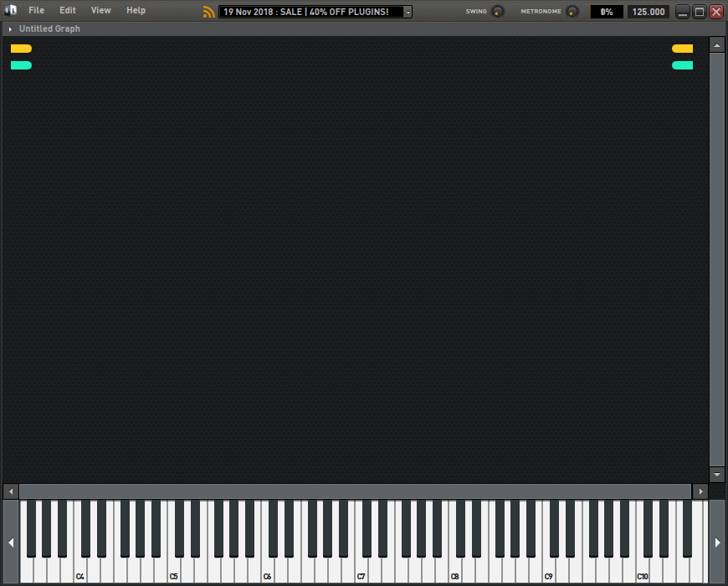This screenshot has width=728, height=586.
Task: Play the C6 piano key
Action: (x=268, y=572)
